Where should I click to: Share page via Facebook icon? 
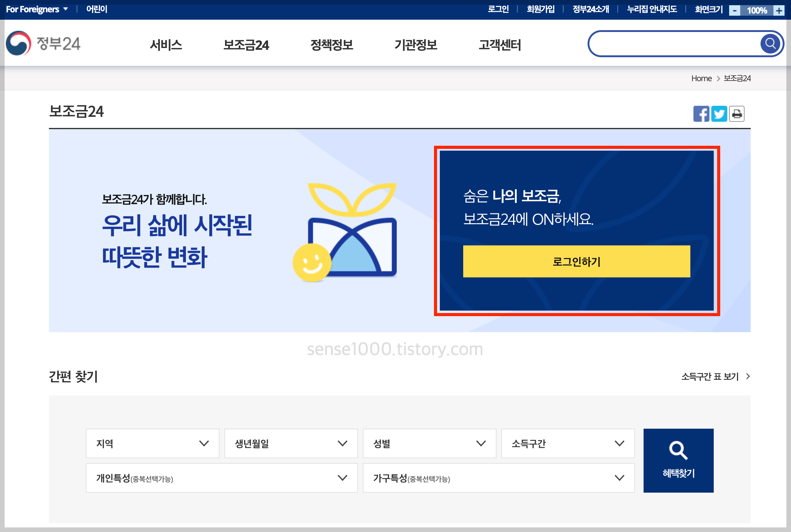click(x=701, y=114)
